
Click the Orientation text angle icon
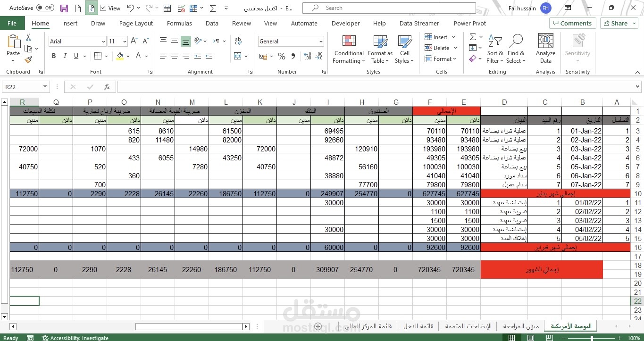click(x=198, y=41)
